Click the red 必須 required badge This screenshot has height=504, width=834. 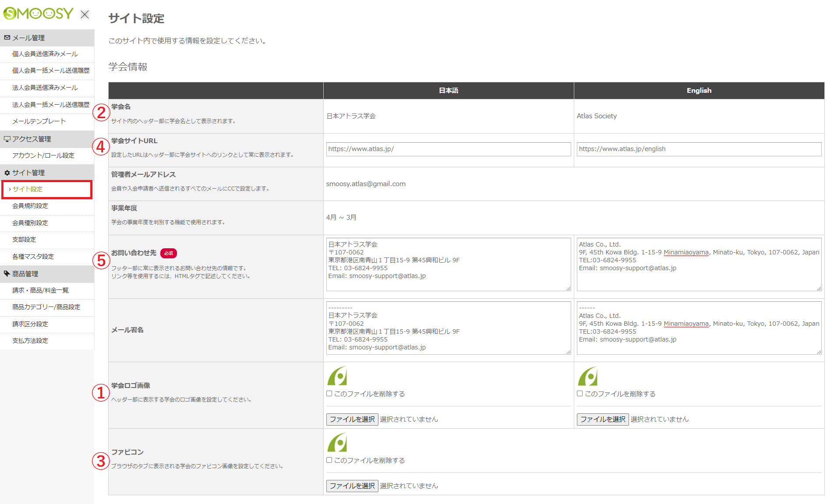coord(169,253)
